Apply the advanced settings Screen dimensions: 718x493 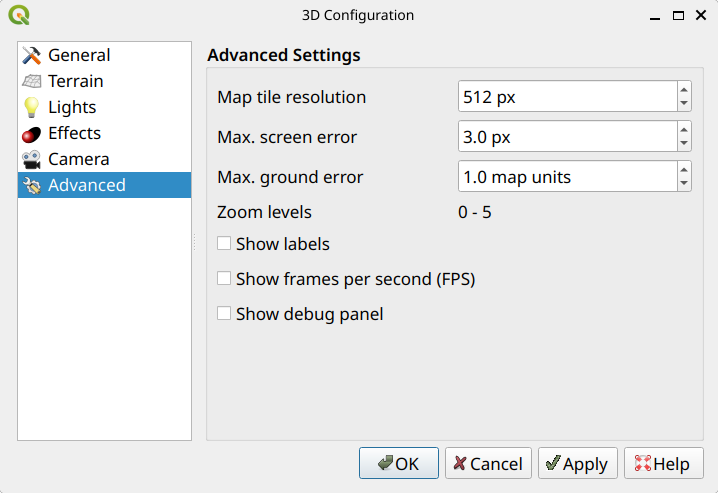pos(578,463)
